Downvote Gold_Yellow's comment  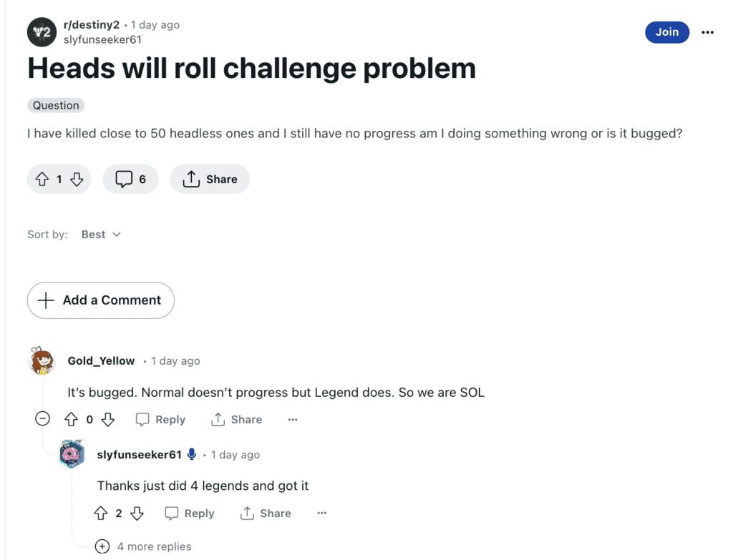pyautogui.click(x=108, y=419)
